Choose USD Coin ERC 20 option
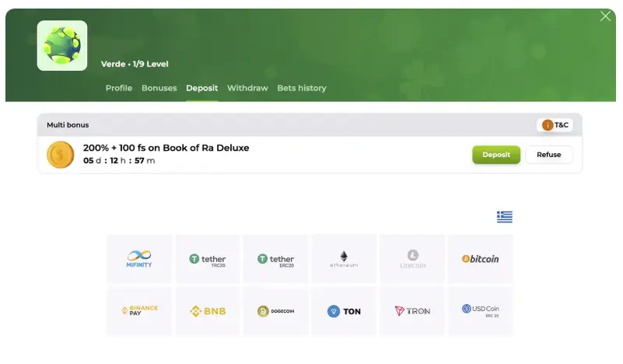Viewport: 623px width, 364px height. (x=481, y=311)
